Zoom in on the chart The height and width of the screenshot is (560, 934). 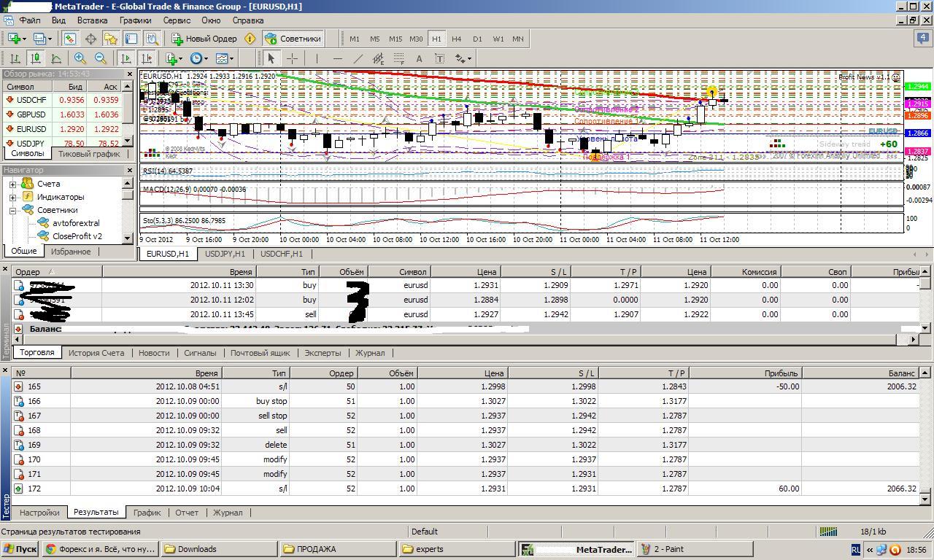(x=80, y=58)
